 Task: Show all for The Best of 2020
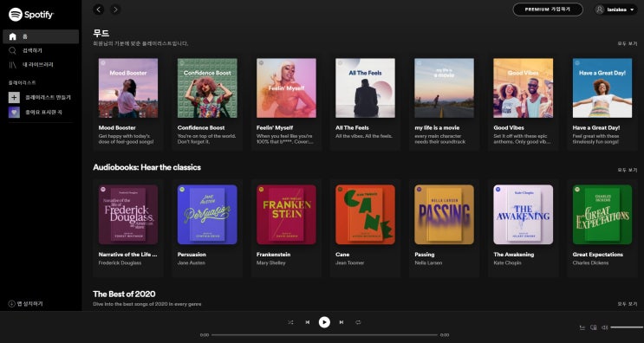point(628,304)
